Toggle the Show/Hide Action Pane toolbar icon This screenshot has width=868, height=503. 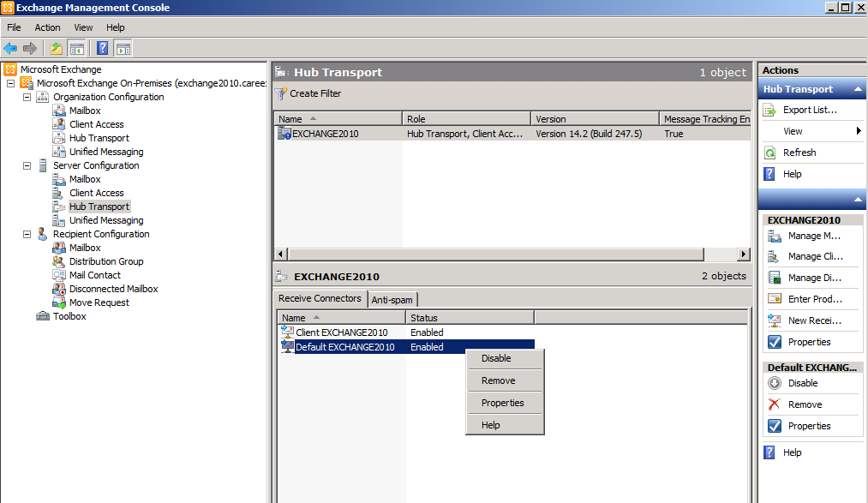pyautogui.click(x=123, y=48)
